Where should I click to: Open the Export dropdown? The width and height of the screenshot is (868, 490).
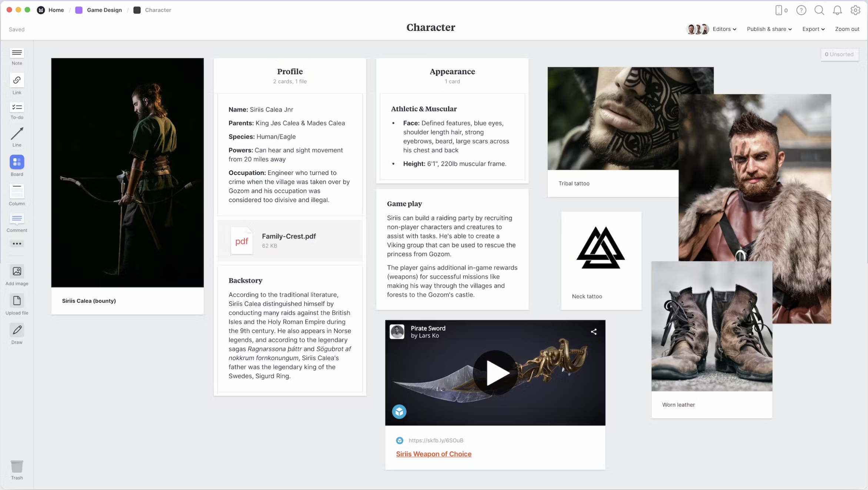pos(813,29)
